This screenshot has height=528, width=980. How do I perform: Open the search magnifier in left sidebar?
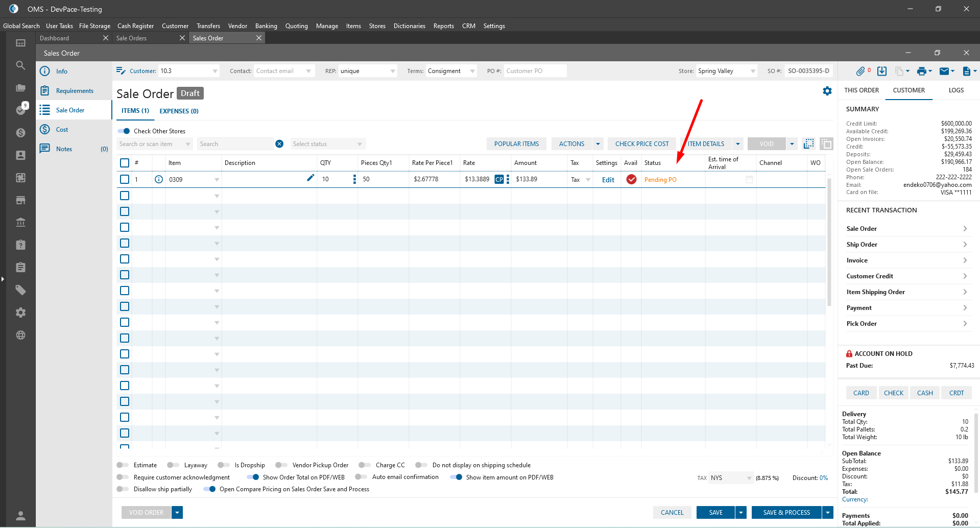[20, 65]
